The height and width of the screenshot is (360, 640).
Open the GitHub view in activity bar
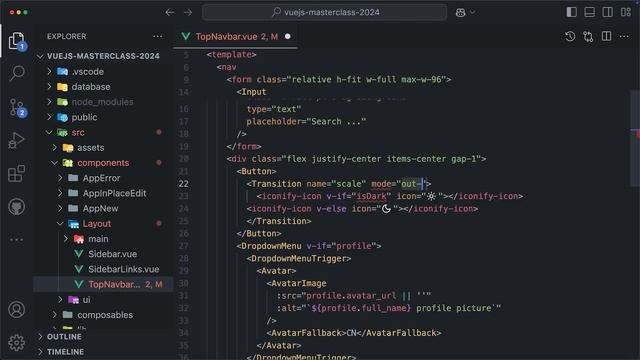click(16, 207)
